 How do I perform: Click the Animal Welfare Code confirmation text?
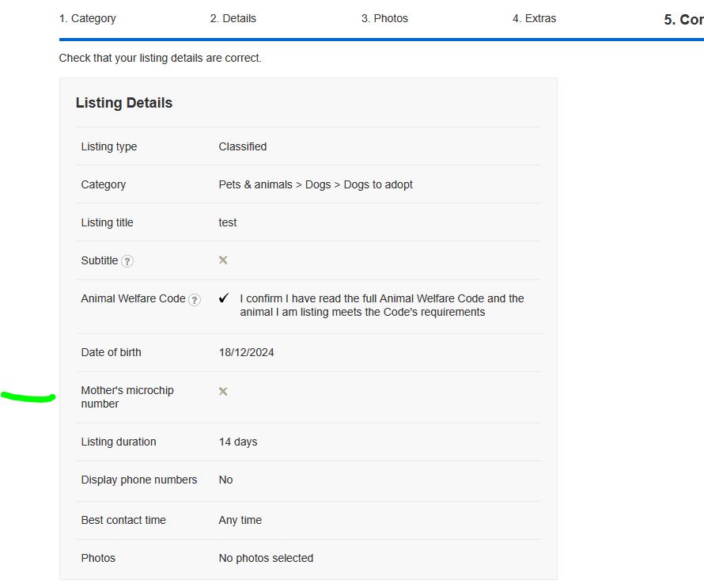381,305
